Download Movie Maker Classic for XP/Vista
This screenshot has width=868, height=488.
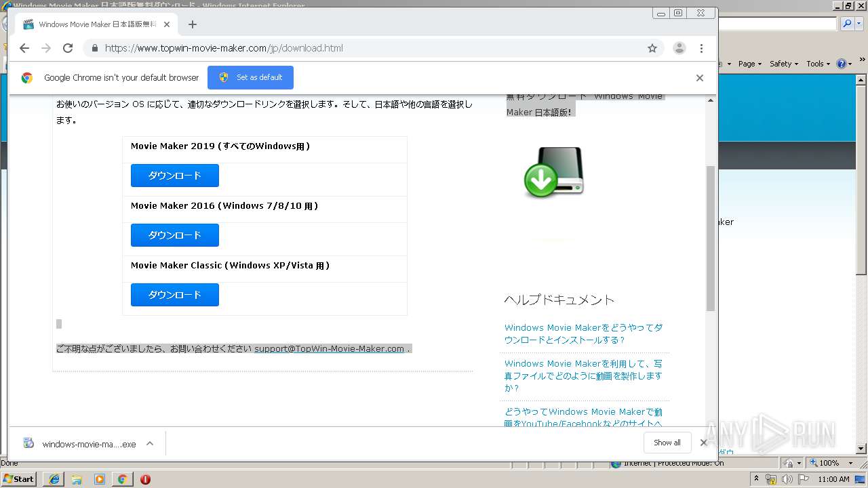(175, 295)
